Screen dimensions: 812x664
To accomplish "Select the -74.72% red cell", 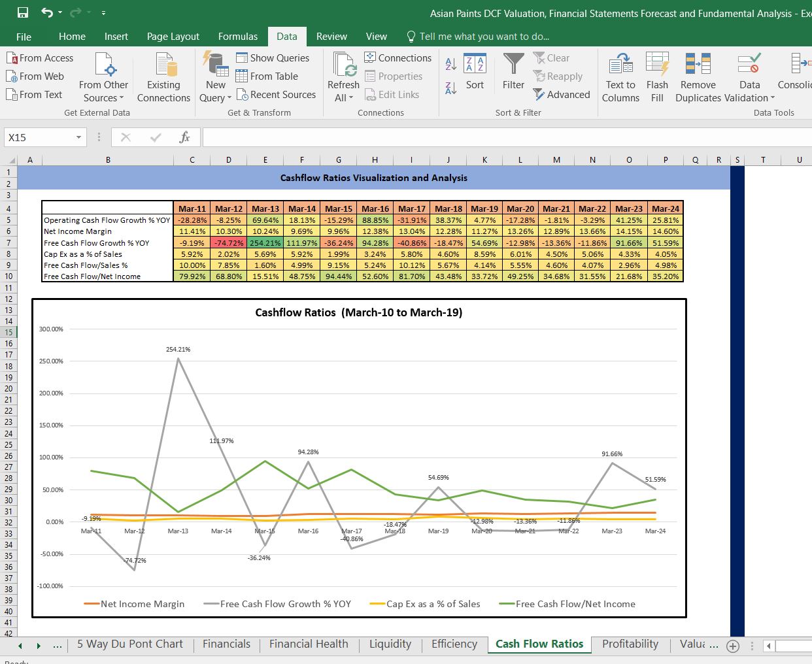I will [228, 242].
